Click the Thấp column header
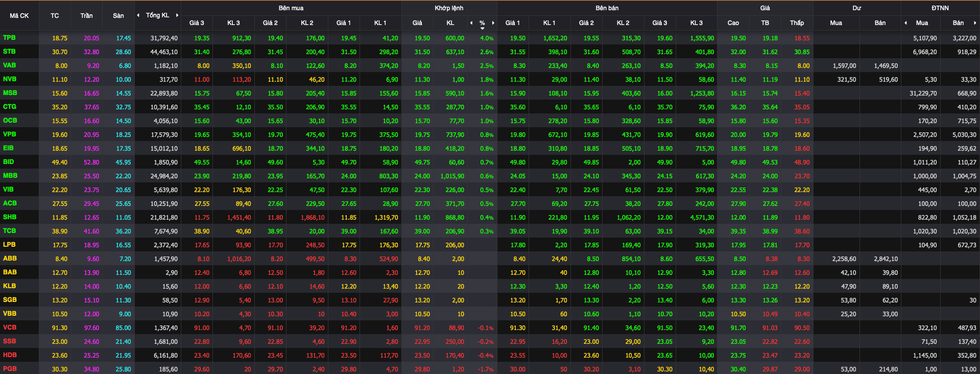This screenshot has height=374, width=980. click(x=797, y=23)
